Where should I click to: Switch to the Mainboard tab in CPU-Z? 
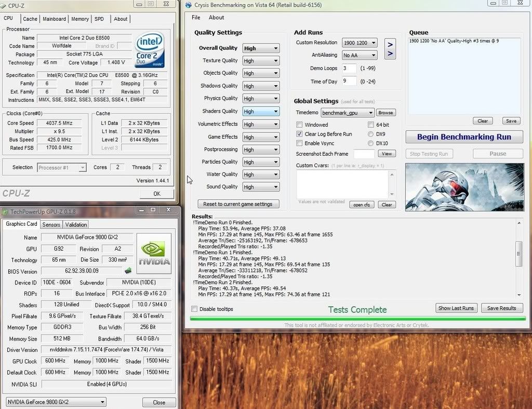coord(54,19)
